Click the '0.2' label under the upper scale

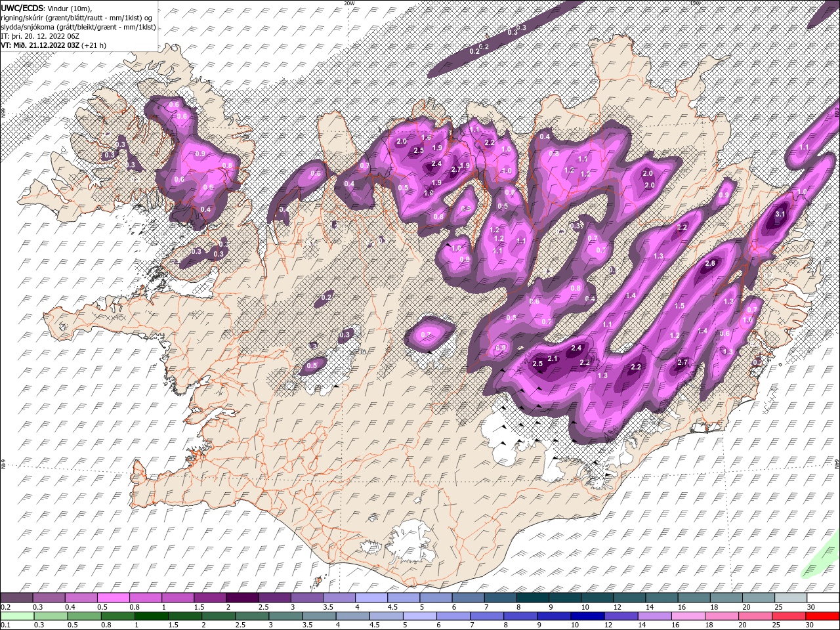point(4,607)
